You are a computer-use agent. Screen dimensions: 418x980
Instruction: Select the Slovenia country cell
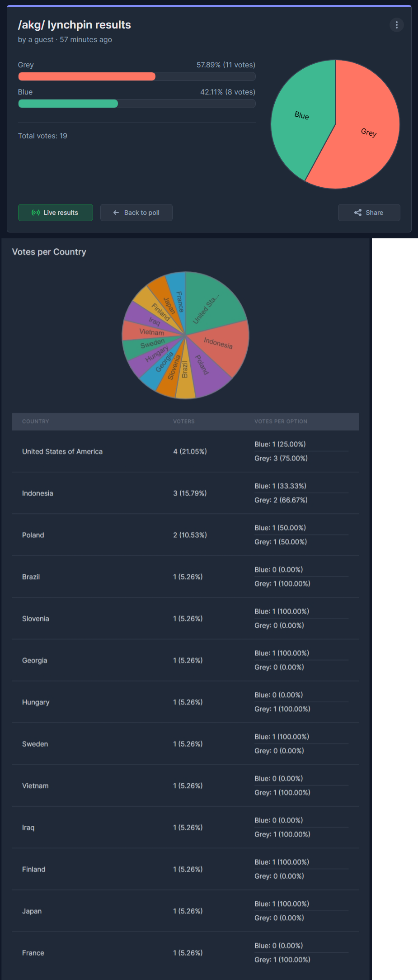pyautogui.click(x=35, y=619)
